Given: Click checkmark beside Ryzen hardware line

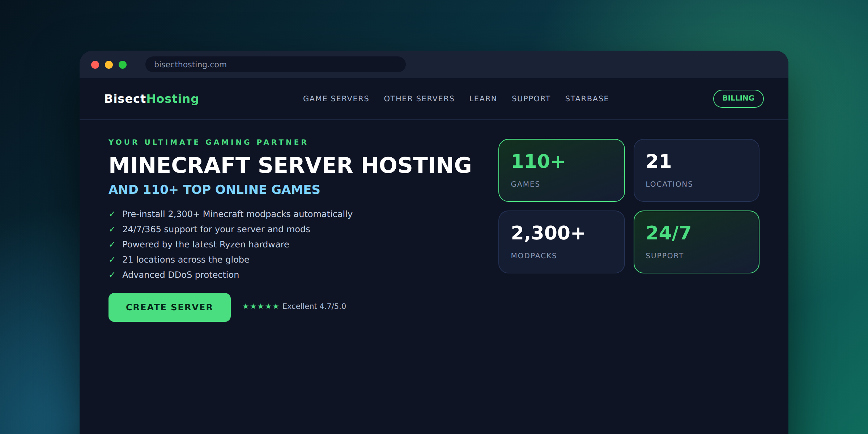Looking at the screenshot, I should point(112,244).
